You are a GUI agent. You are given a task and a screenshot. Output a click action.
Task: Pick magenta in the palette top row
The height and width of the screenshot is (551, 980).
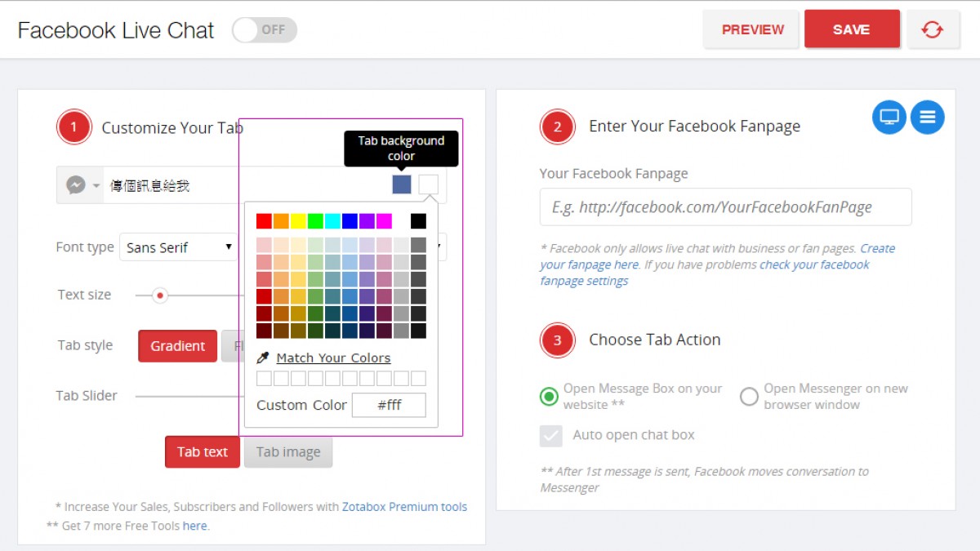coord(384,221)
